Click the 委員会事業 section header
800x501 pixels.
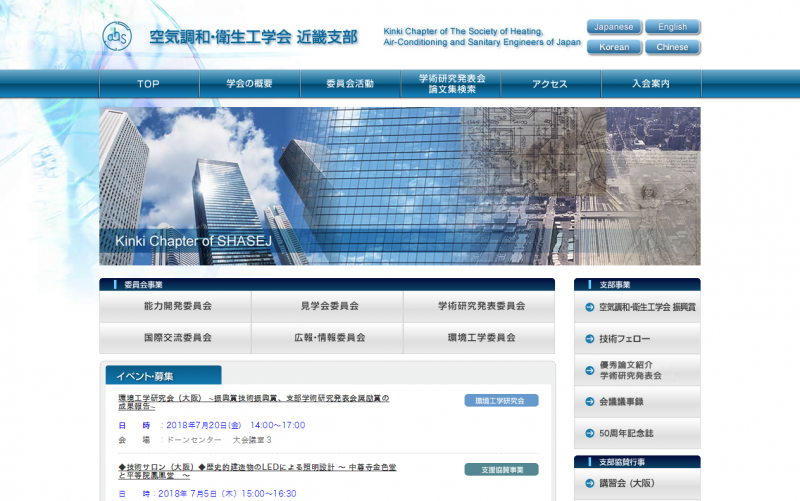click(x=327, y=284)
